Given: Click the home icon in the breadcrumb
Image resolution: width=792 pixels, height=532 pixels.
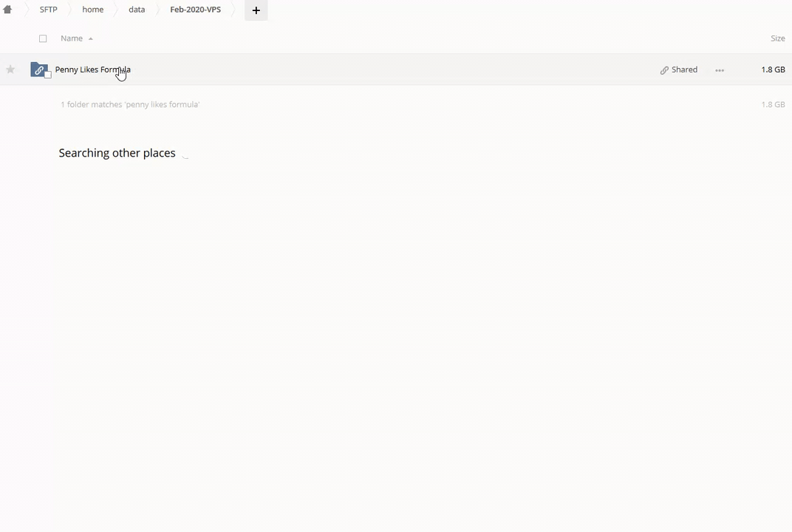Looking at the screenshot, I should 7,10.
